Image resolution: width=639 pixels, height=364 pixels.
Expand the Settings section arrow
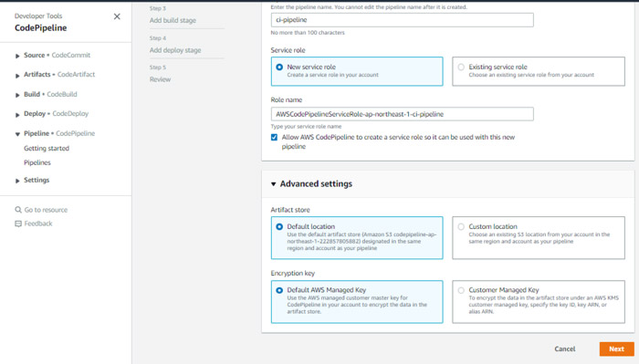pyautogui.click(x=17, y=181)
